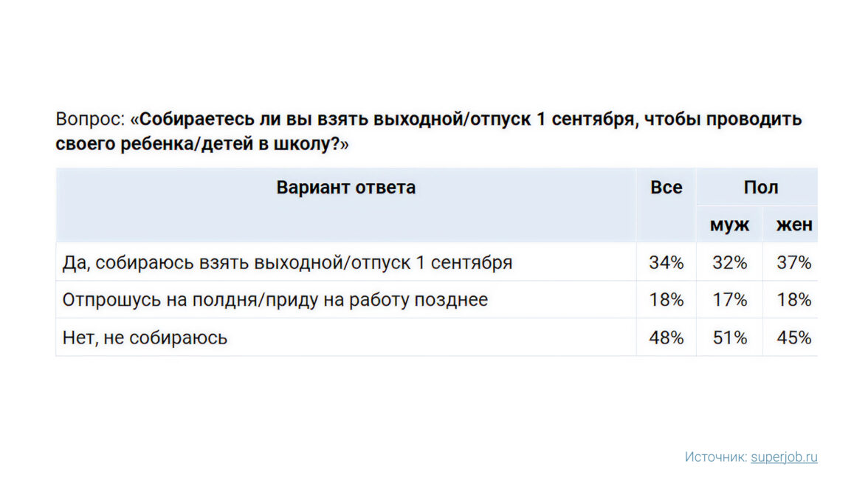Open the superjob.ru source link
Viewport: 868px width, 489px height.
(784, 457)
